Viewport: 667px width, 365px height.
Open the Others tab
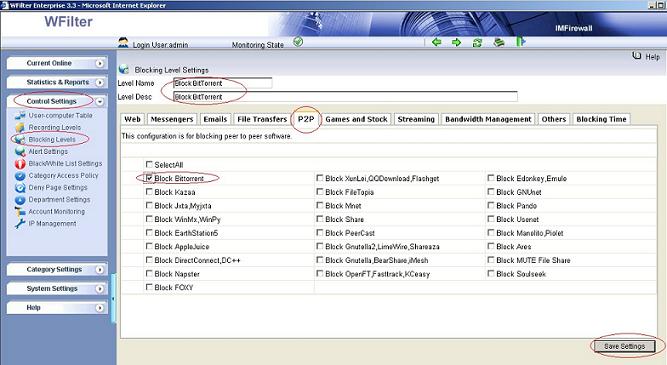pos(553,119)
